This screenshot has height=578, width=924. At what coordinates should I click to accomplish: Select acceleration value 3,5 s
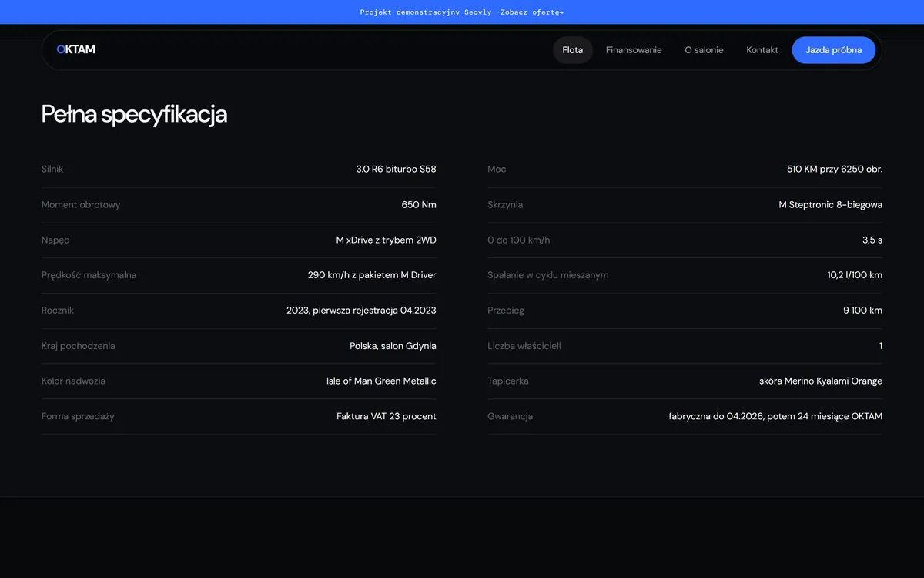tap(872, 240)
